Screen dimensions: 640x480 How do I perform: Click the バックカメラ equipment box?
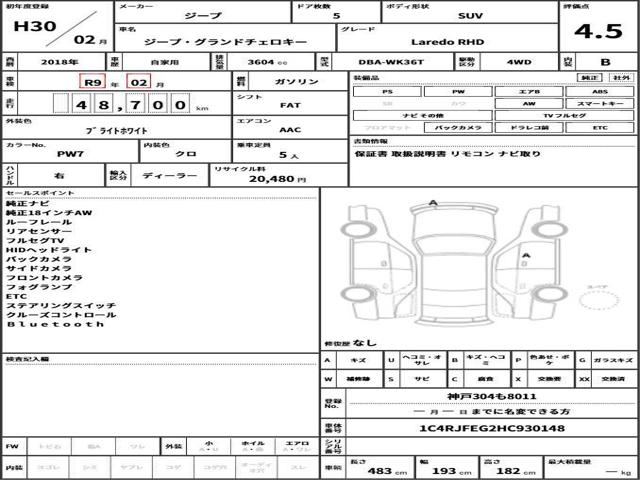(458, 128)
